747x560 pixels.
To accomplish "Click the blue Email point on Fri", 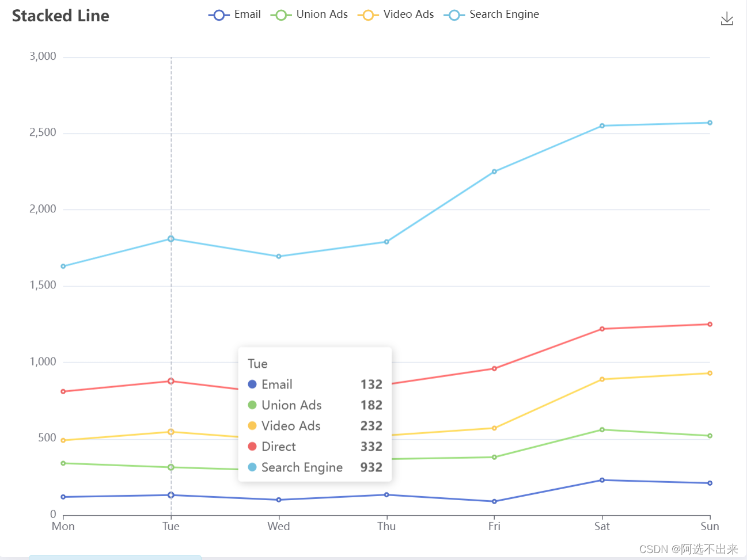I will pyautogui.click(x=494, y=501).
